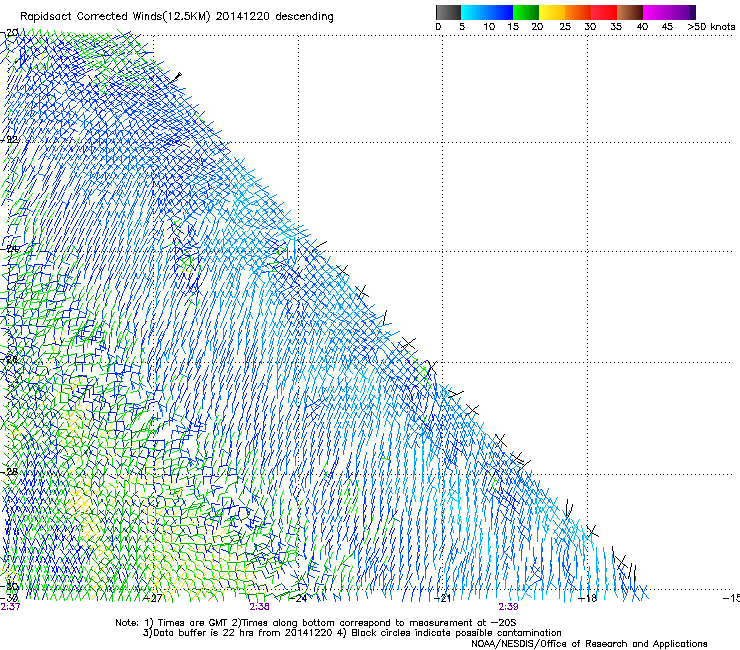Image resolution: width=740 pixels, height=650 pixels.
Task: Click the '-26' latitude axis label
Action: [x=9, y=360]
